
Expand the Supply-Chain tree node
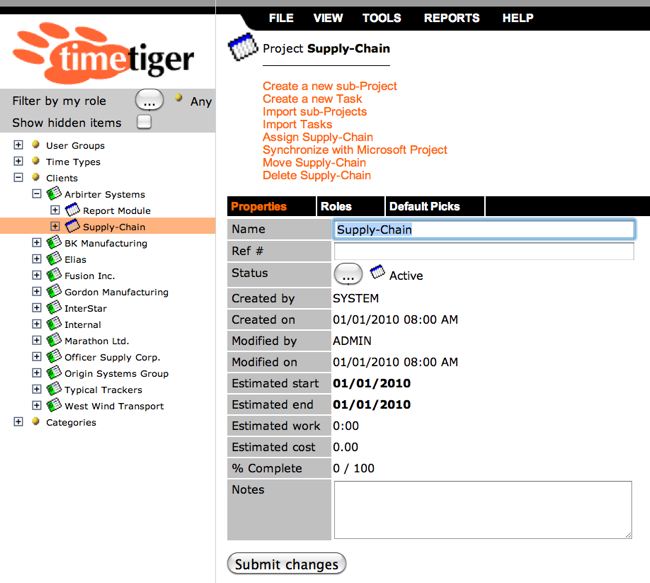pos(55,226)
